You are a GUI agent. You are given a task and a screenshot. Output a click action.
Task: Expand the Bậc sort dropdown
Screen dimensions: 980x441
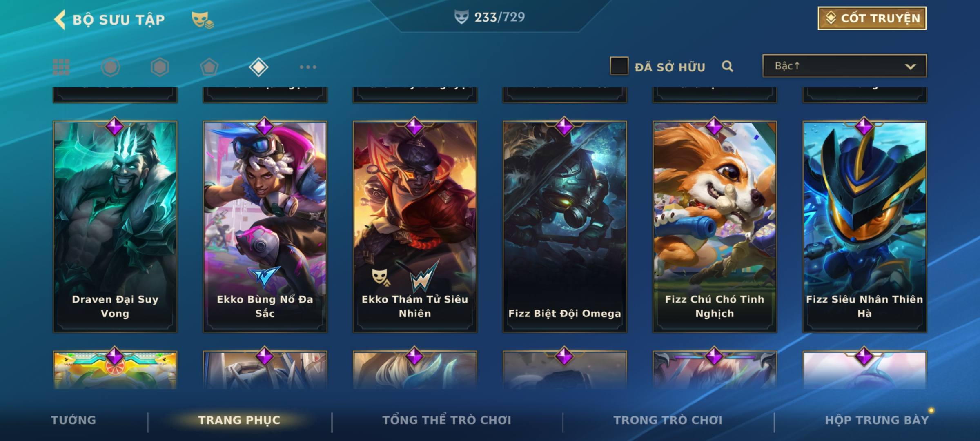[844, 66]
